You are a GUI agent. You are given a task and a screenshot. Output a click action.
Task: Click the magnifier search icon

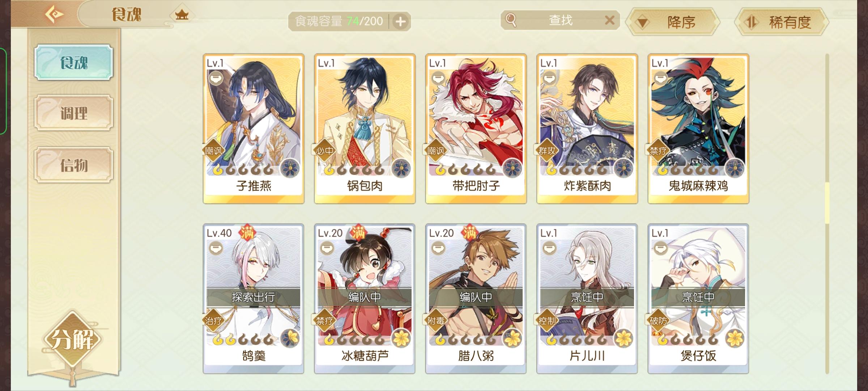pos(511,20)
